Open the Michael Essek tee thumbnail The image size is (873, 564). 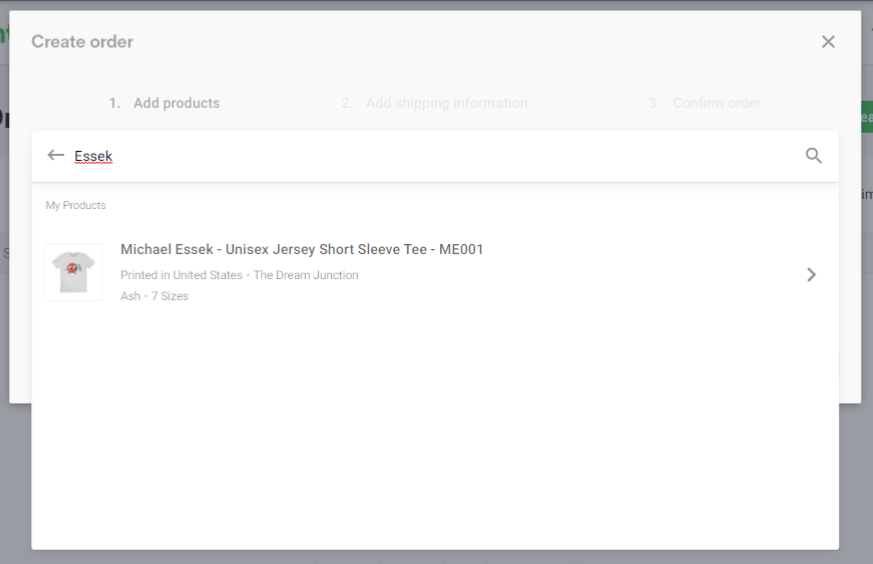tap(73, 272)
